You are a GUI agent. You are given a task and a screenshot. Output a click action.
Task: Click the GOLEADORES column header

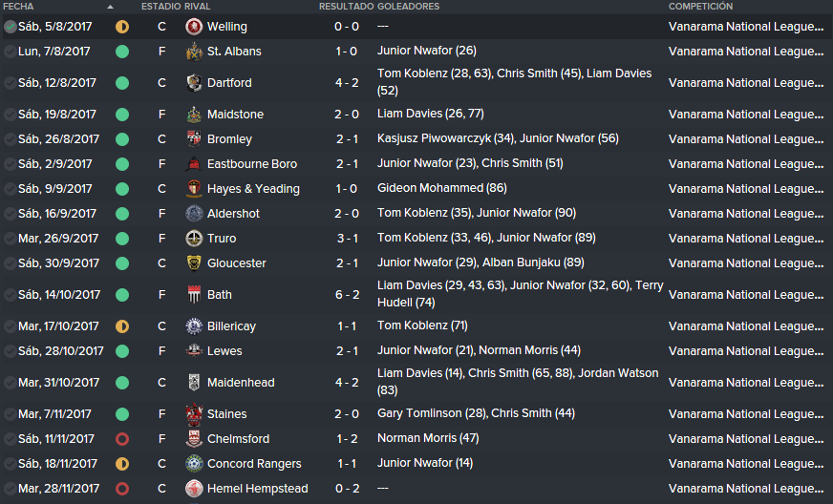tap(408, 7)
